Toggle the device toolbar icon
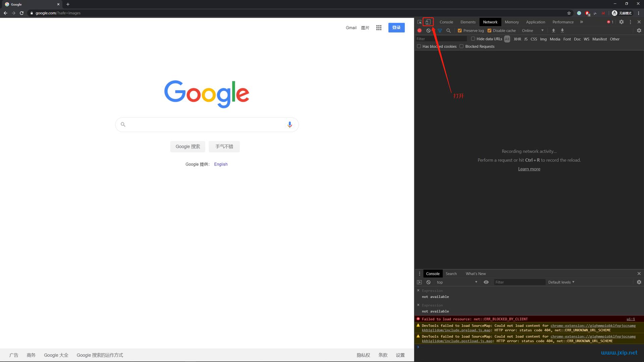This screenshot has height=362, width=644. pos(428,22)
